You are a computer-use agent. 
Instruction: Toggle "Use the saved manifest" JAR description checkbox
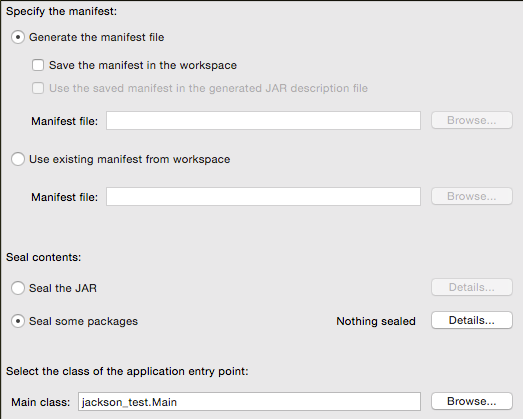pyautogui.click(x=38, y=88)
